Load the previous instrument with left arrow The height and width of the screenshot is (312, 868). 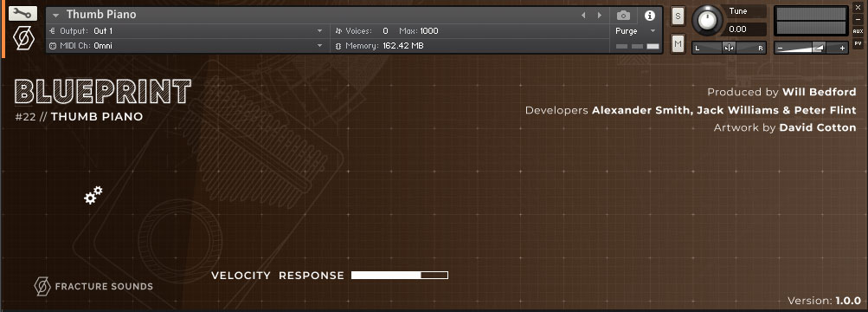point(583,16)
